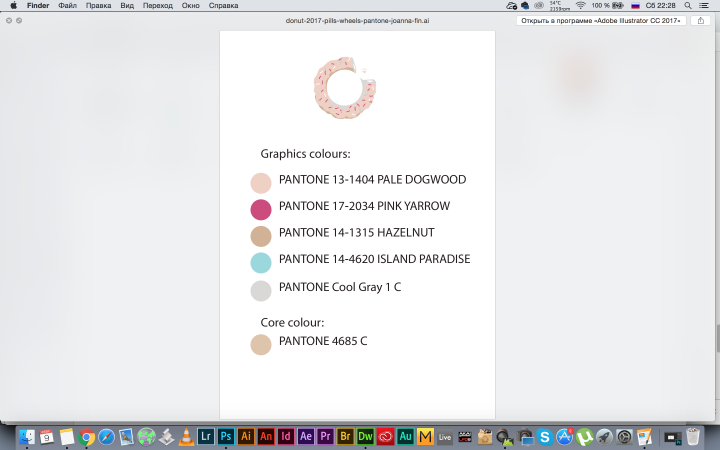Click the Cool Gray 1 C swatch
The width and height of the screenshot is (720, 450).
click(261, 291)
